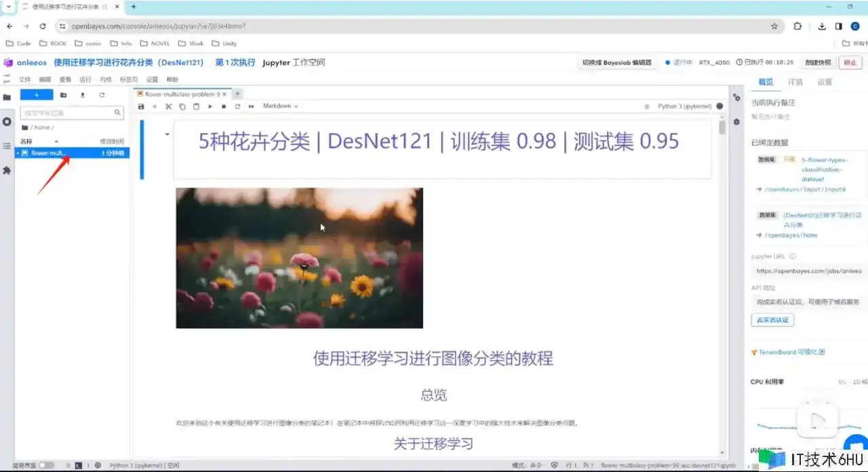Image resolution: width=868 pixels, height=472 pixels.
Task: Open the browser extensions puzzle icon
Action: click(x=797, y=26)
